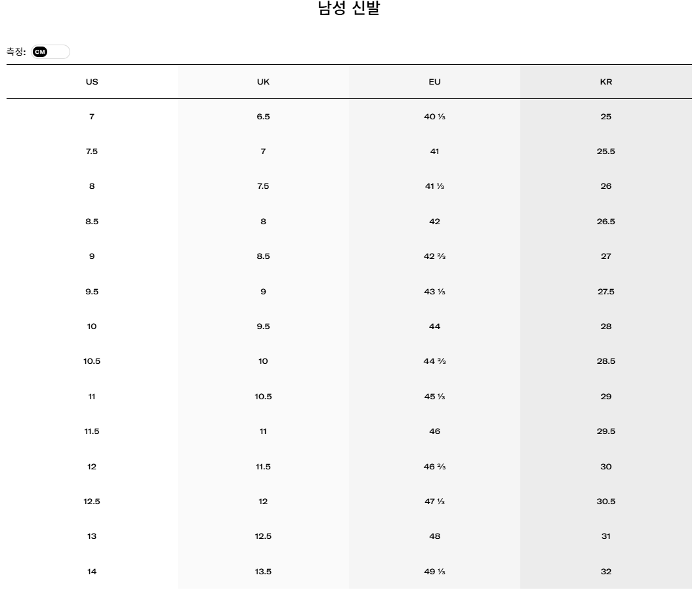Select KR size 30.5 cell

[x=606, y=501]
